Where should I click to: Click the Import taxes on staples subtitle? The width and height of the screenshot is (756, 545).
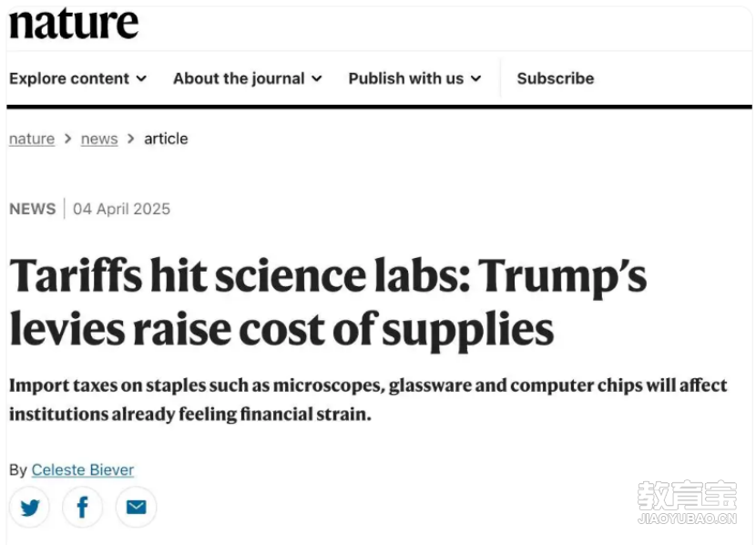(x=368, y=400)
